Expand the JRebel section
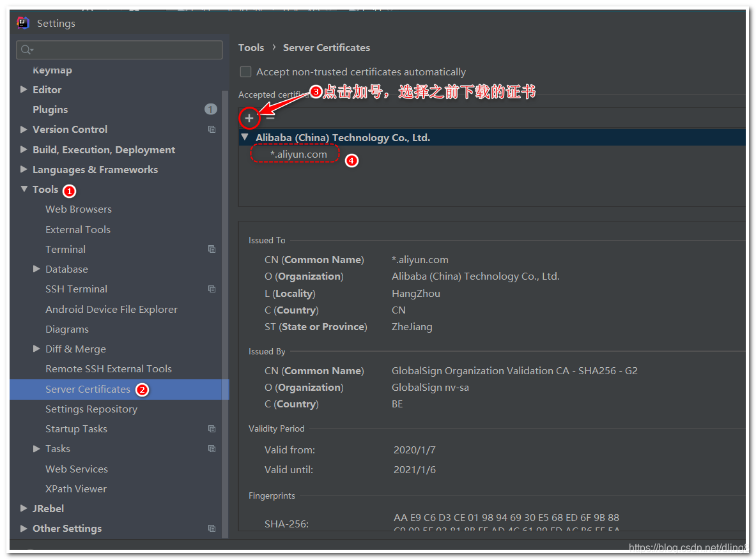The width and height of the screenshot is (756, 560). tap(24, 508)
